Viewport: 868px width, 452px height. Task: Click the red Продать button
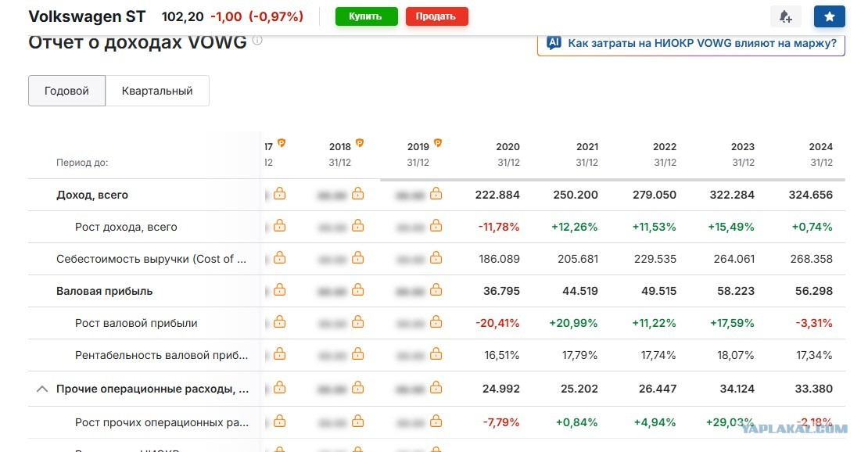tap(437, 16)
